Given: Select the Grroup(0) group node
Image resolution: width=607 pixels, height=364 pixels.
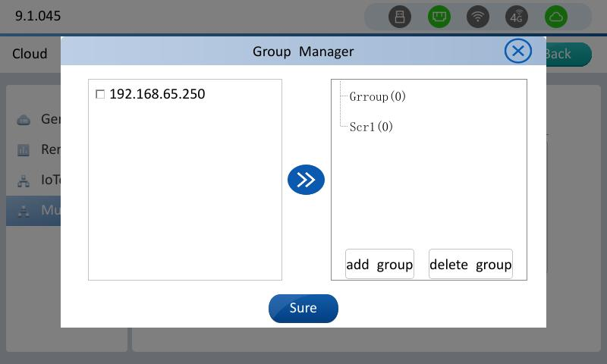Looking at the screenshot, I should tap(378, 97).
